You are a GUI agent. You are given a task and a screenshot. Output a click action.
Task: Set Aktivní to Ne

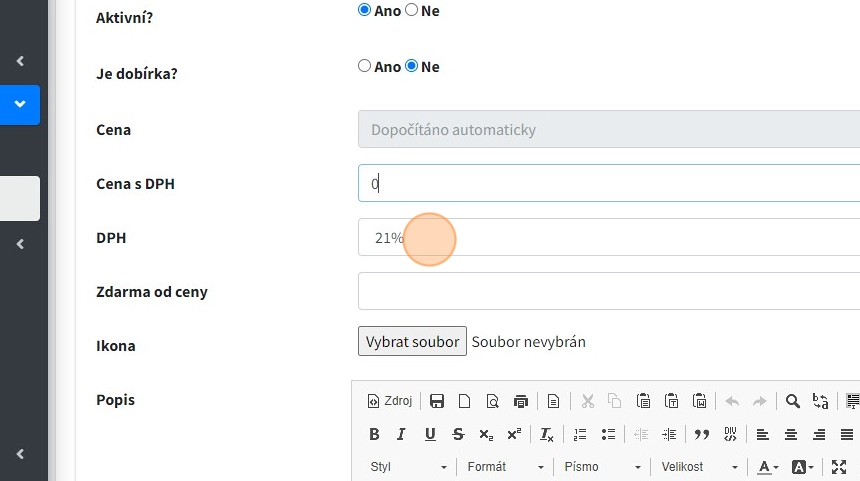click(411, 10)
